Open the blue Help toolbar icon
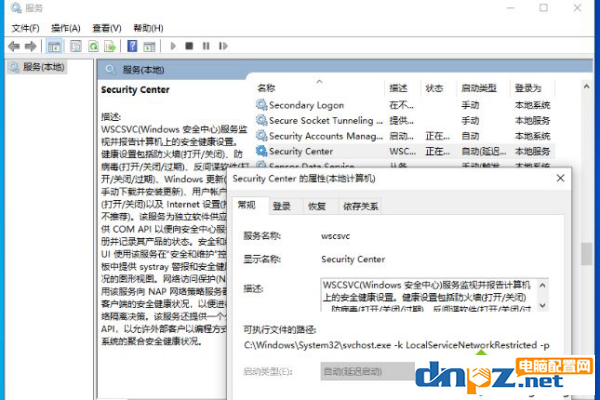Viewport: 600px width, 400px height. click(132, 46)
